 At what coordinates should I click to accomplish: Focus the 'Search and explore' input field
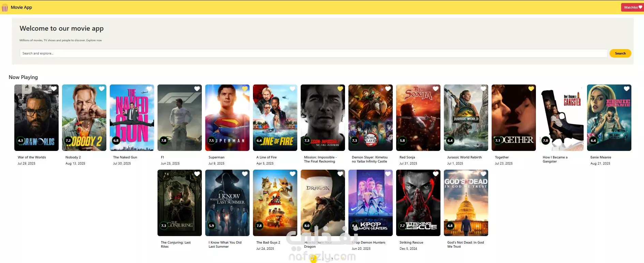pyautogui.click(x=313, y=53)
